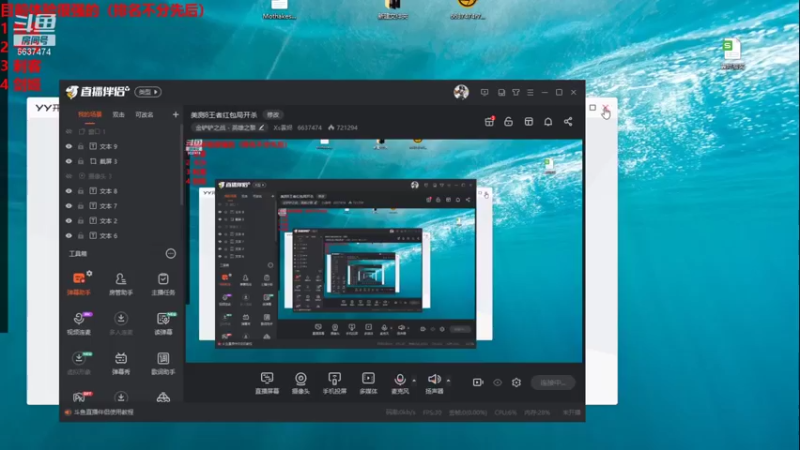The image size is (800, 450).
Task: Hide the 截屏 3 layer
Action: [69, 161]
